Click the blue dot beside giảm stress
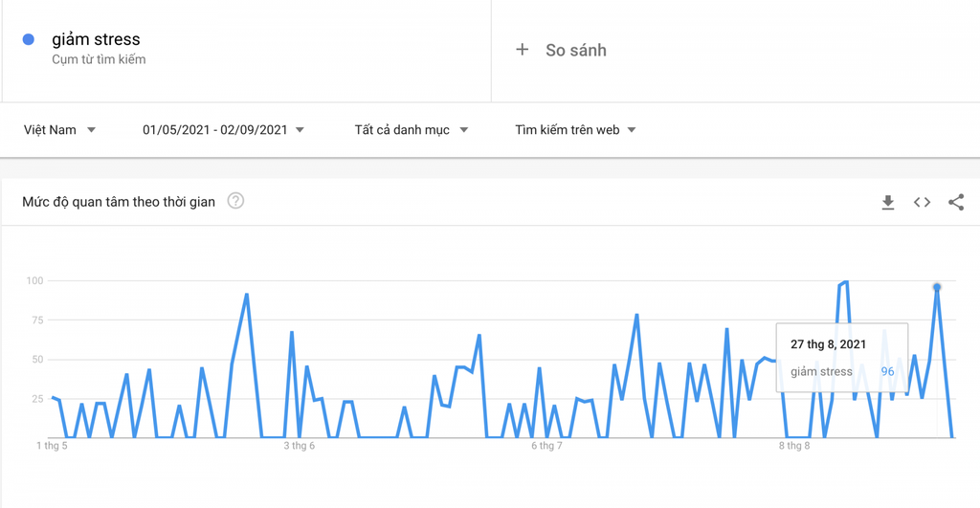The height and width of the screenshot is (508, 980). [x=28, y=39]
